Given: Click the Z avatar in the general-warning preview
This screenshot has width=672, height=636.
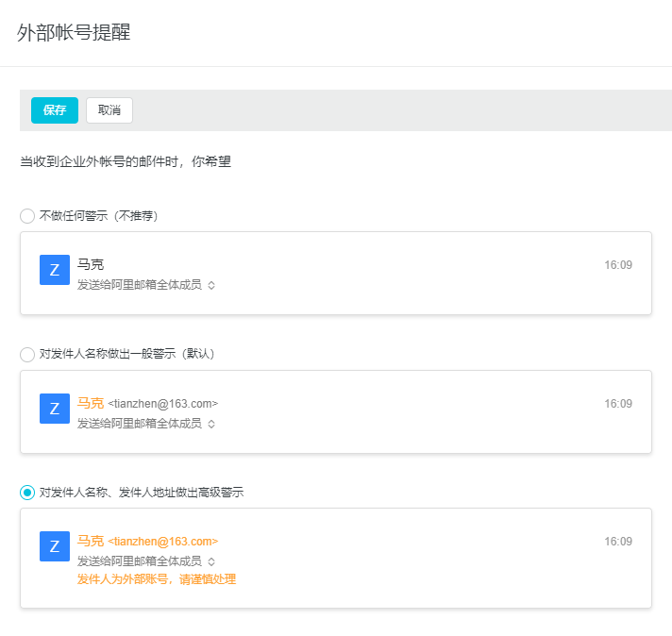Looking at the screenshot, I should coord(55,409).
